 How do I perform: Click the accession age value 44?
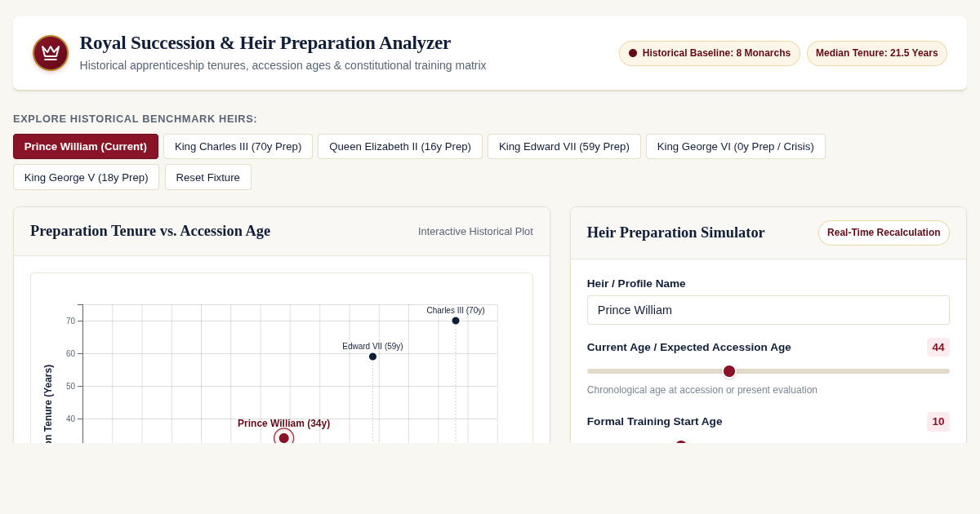tap(938, 348)
